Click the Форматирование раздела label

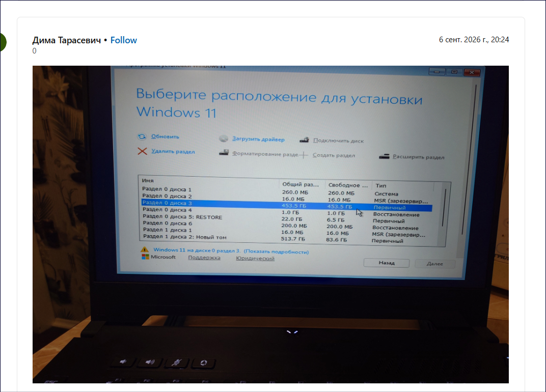(x=265, y=154)
